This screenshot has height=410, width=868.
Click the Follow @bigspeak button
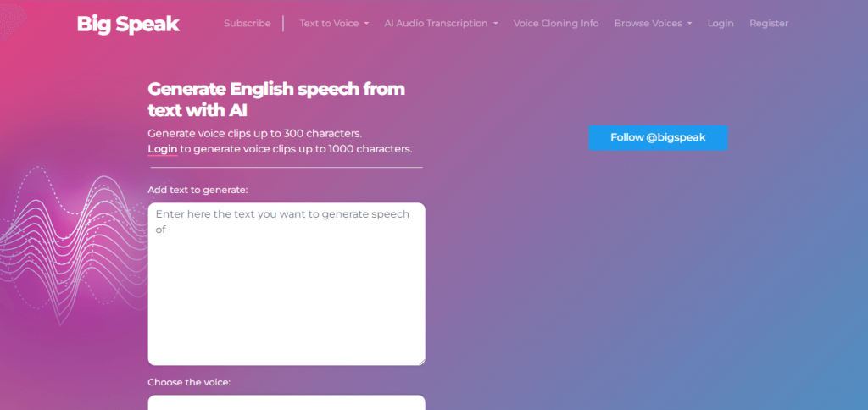[x=658, y=138]
